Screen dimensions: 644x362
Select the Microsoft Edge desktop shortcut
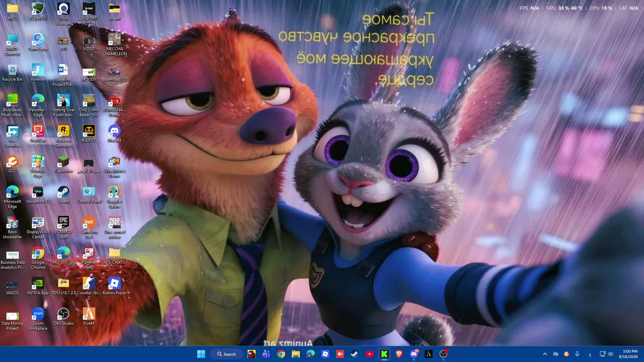point(13,198)
